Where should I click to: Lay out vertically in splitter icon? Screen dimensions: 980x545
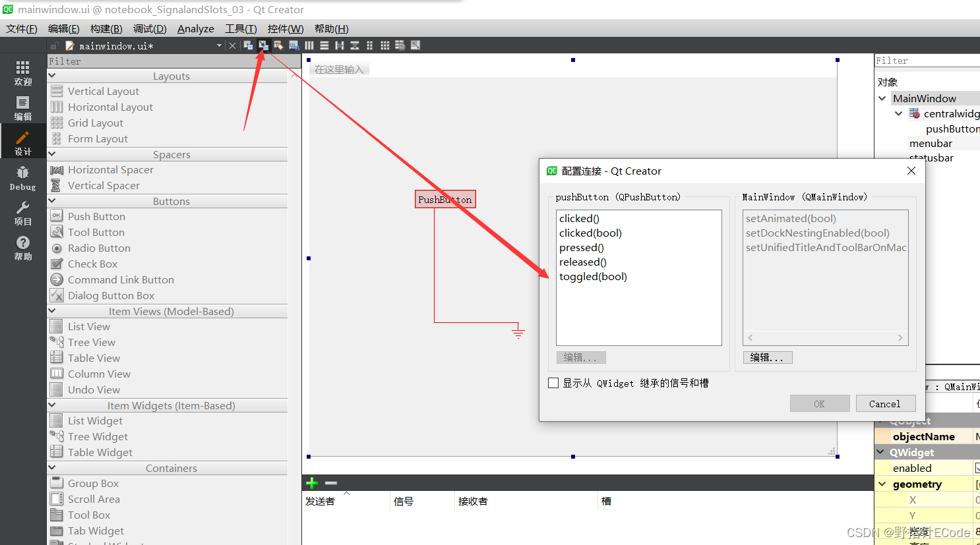pos(354,45)
